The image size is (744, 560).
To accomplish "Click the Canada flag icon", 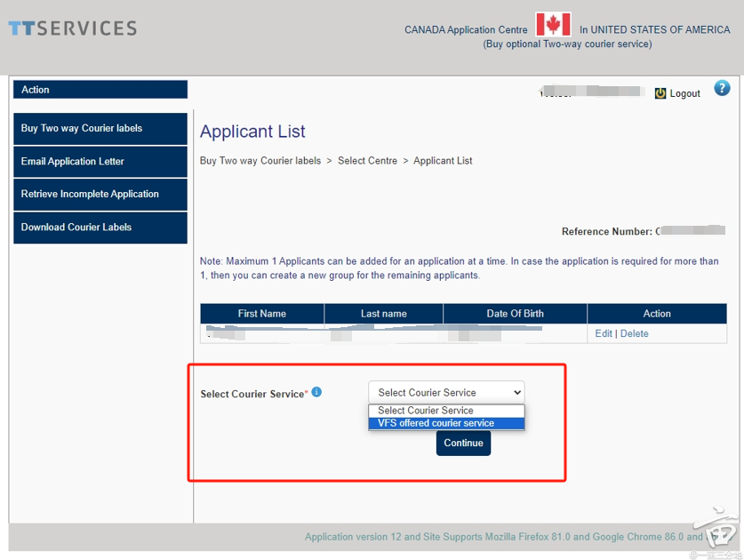I will (x=553, y=25).
